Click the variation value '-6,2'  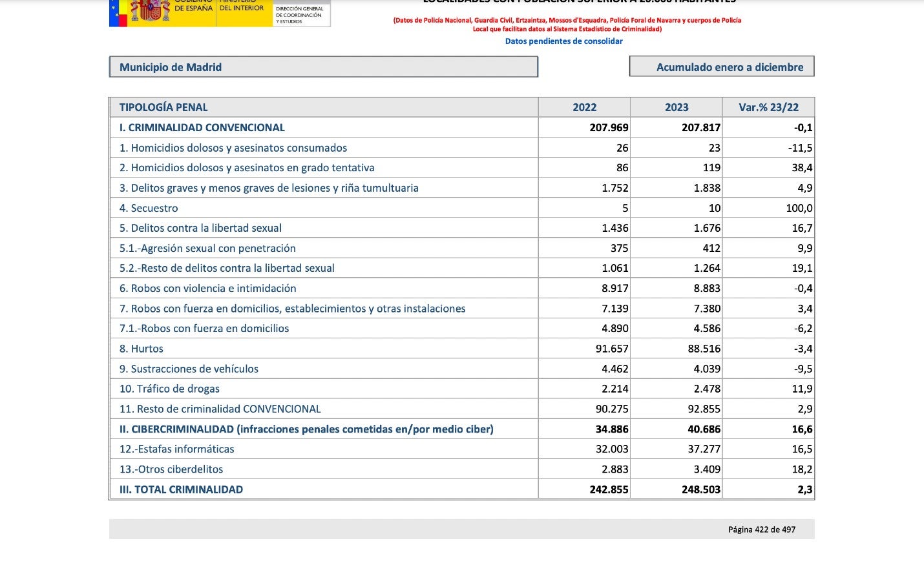tap(803, 328)
